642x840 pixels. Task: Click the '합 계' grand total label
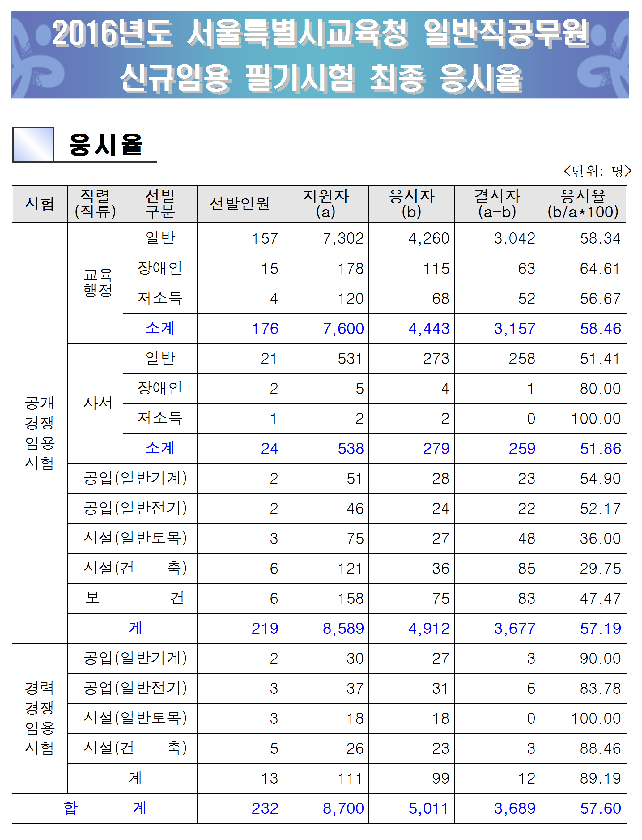[105, 808]
